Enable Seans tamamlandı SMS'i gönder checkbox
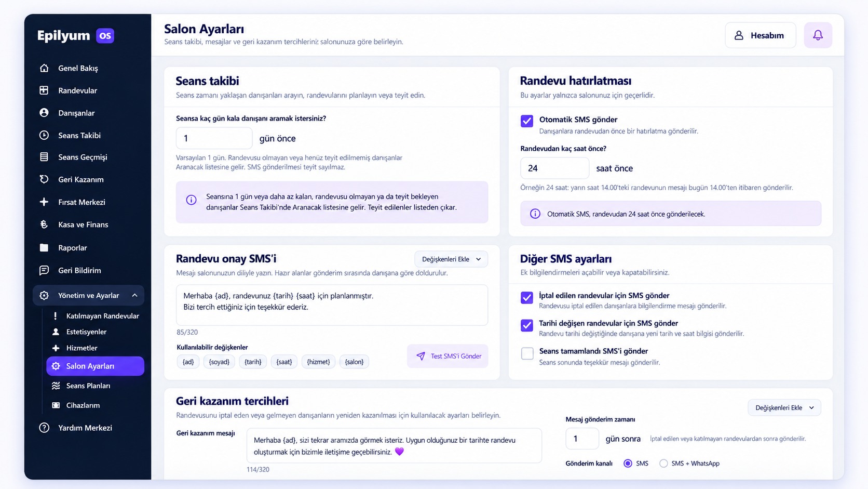 click(527, 353)
